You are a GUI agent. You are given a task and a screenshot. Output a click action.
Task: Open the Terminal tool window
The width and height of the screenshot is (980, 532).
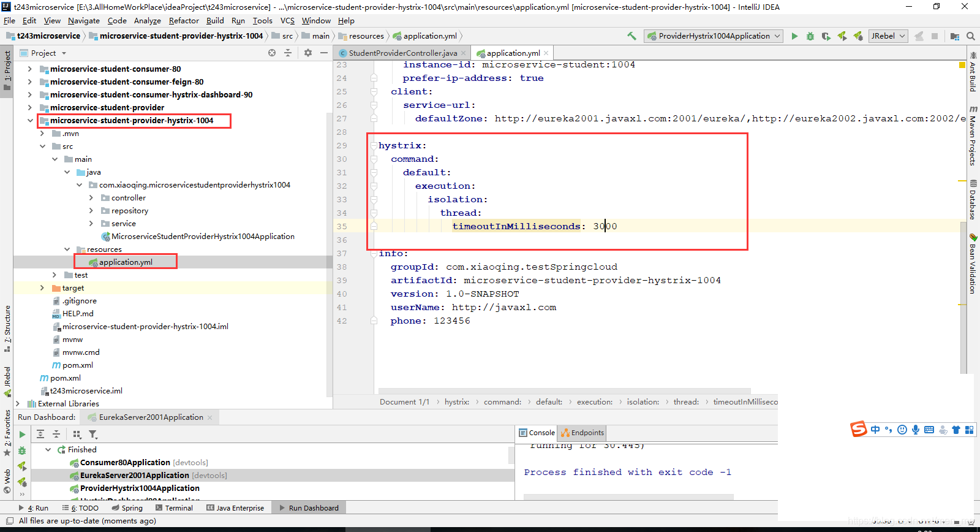(174, 508)
